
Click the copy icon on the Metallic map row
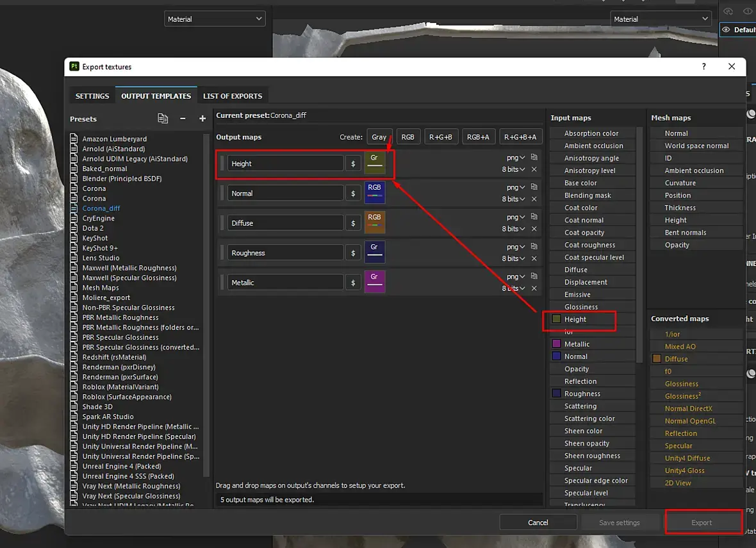point(534,276)
